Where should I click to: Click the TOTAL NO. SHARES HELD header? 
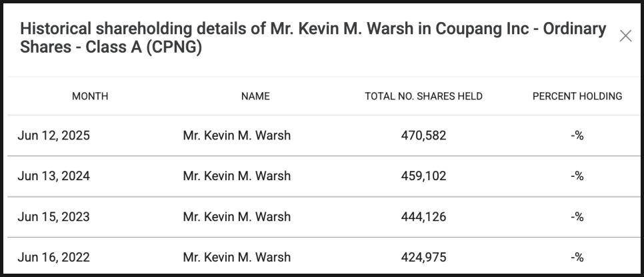[x=423, y=96]
